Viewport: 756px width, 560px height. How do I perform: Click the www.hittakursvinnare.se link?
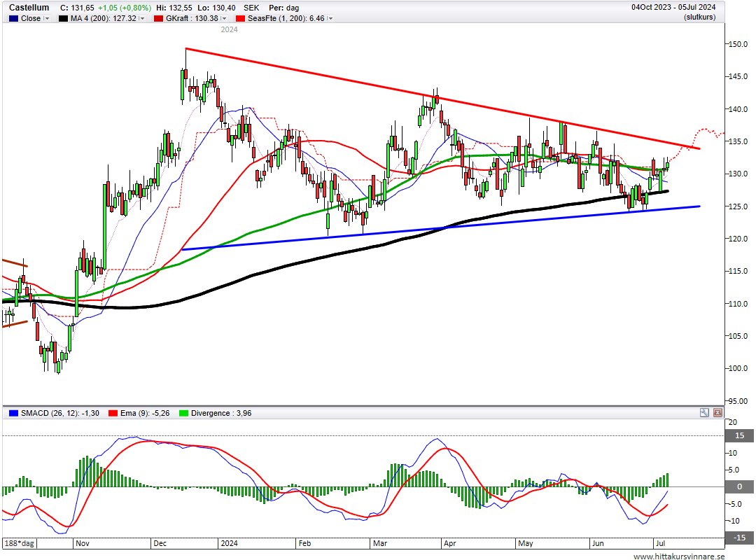pos(679,556)
